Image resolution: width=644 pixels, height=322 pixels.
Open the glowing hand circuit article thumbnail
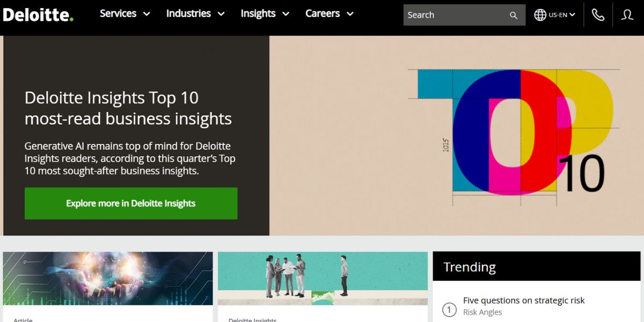coord(107,278)
